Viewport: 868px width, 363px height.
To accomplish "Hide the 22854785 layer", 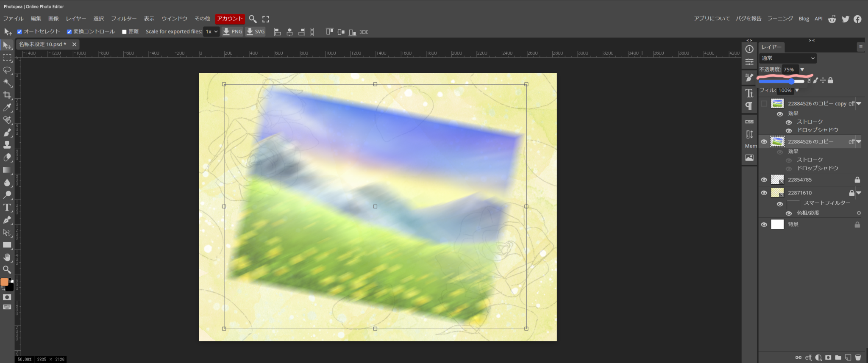I will coord(764,180).
